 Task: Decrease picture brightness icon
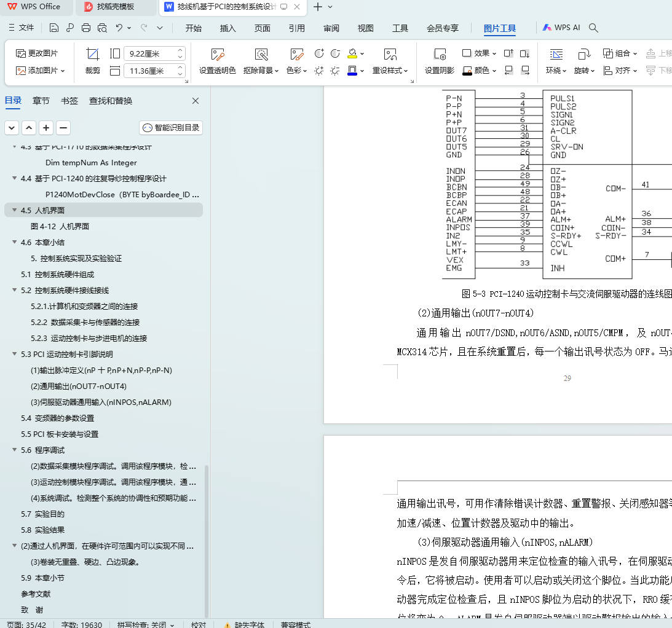[335, 71]
